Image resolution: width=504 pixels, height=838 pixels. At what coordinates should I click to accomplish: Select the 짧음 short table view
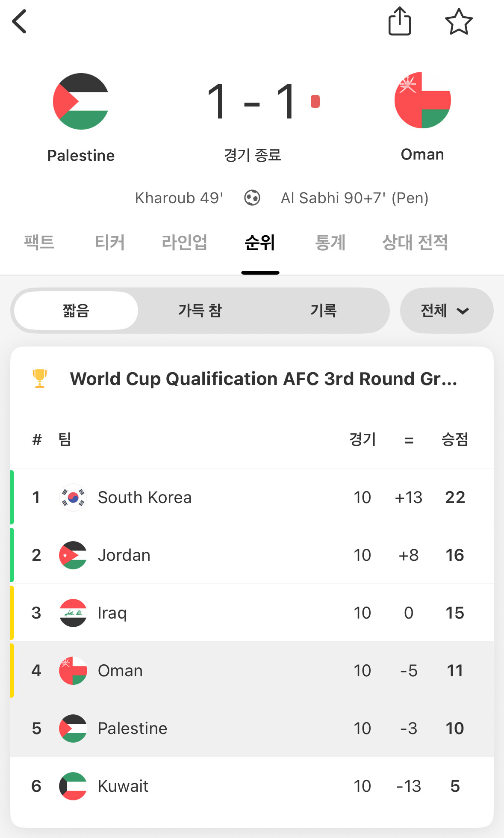[x=76, y=311]
